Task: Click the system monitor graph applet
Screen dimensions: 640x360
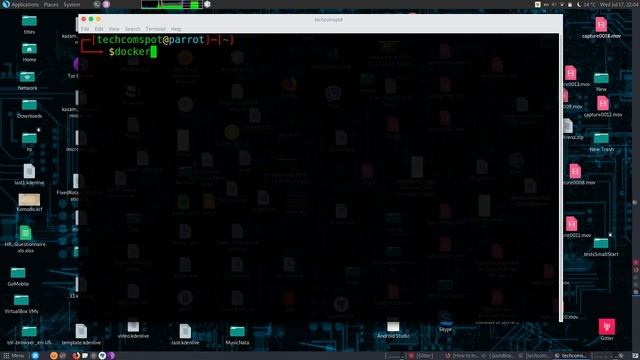Action: click(171, 4)
